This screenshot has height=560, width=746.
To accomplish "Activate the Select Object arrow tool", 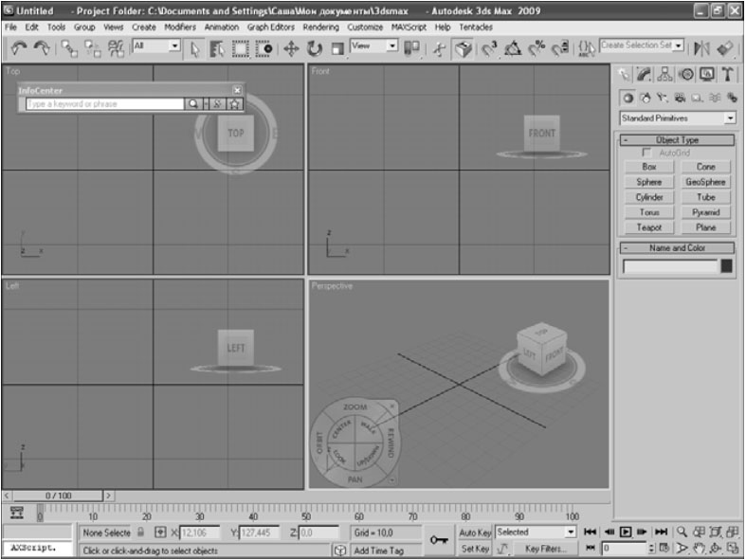I will point(194,48).
